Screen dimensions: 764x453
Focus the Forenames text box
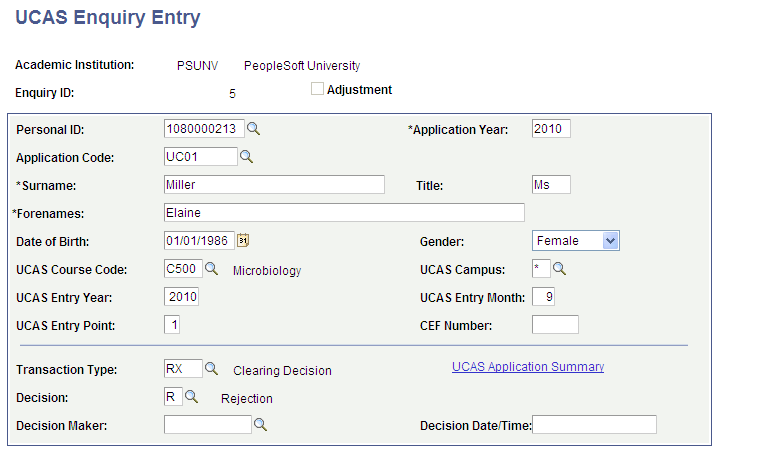[343, 212]
